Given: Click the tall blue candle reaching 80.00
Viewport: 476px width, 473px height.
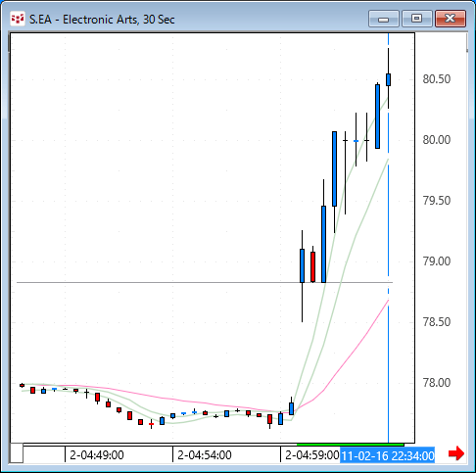Looking at the screenshot, I should pyautogui.click(x=334, y=168).
